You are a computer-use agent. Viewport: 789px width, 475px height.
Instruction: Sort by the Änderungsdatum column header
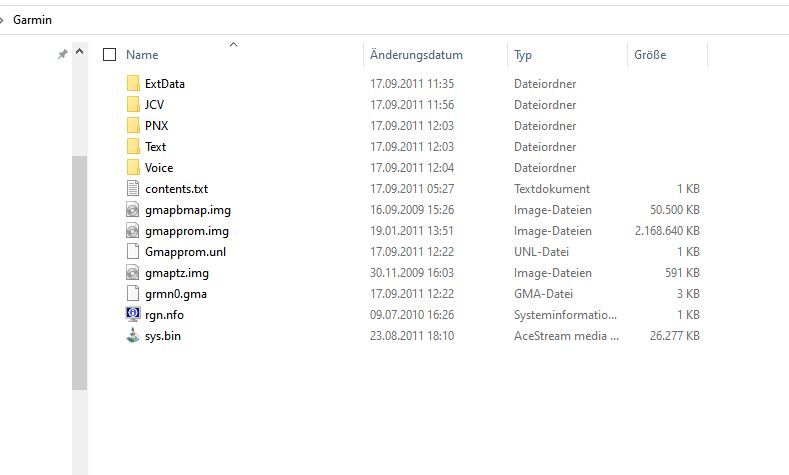point(416,55)
